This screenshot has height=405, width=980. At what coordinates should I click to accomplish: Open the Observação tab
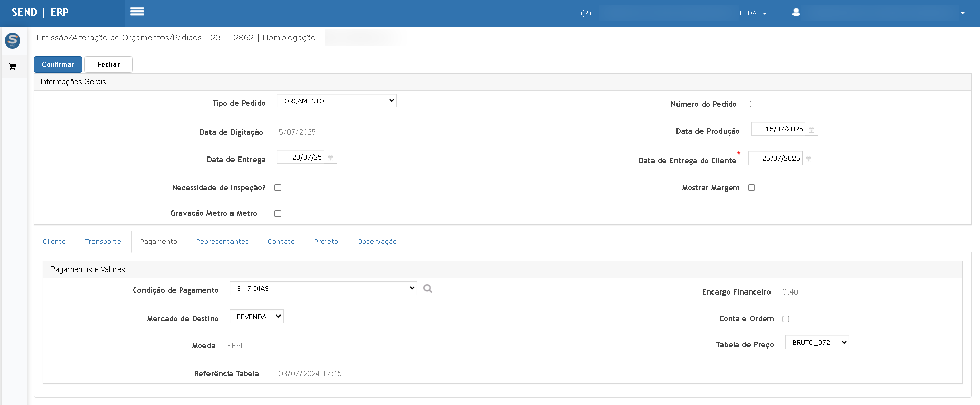[377, 242]
